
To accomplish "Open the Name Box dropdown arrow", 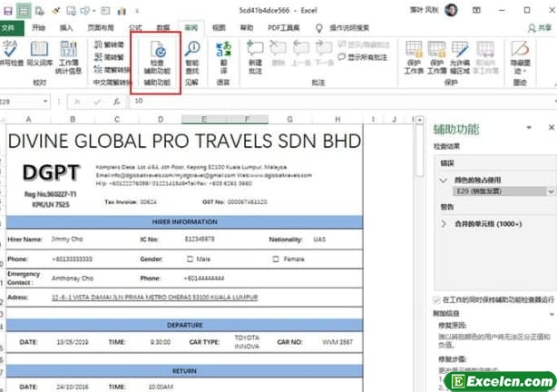I will click(x=45, y=102).
